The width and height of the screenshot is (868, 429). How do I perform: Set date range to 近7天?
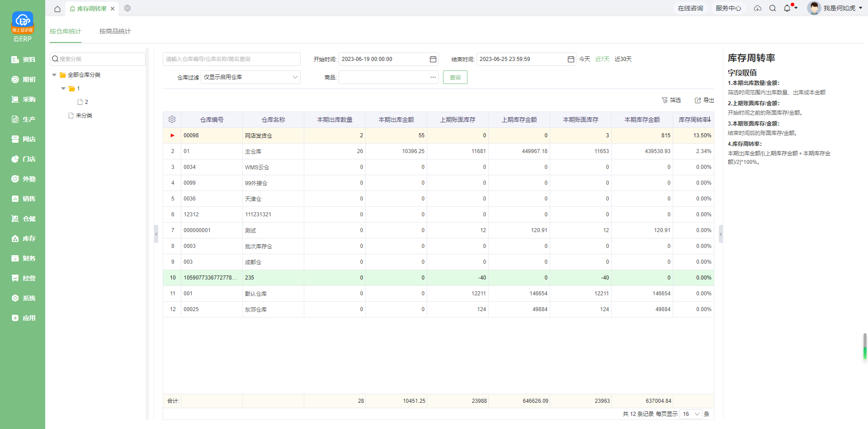pyautogui.click(x=602, y=59)
